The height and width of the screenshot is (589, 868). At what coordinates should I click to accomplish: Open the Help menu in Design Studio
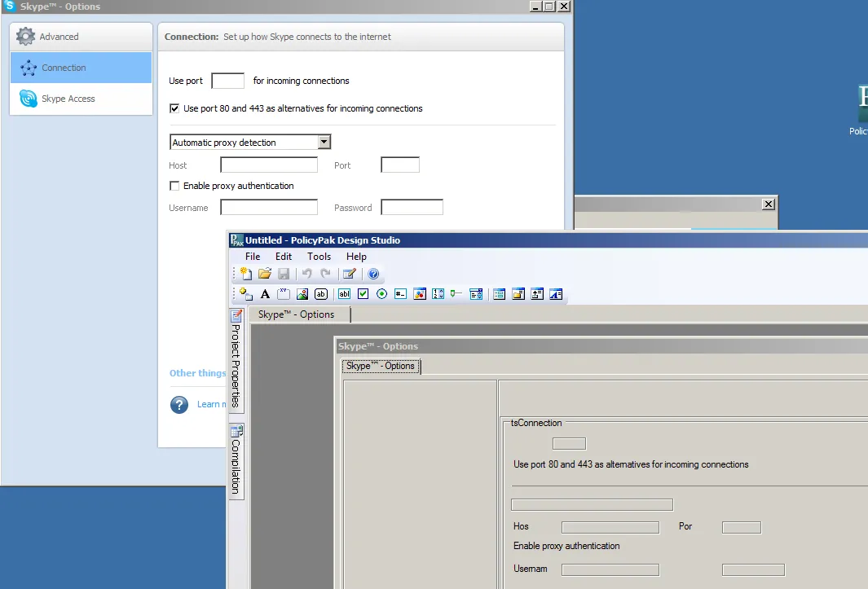pos(356,257)
